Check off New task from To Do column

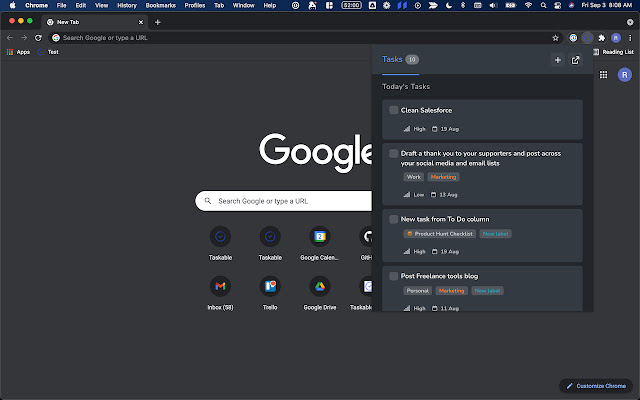[x=393, y=219]
